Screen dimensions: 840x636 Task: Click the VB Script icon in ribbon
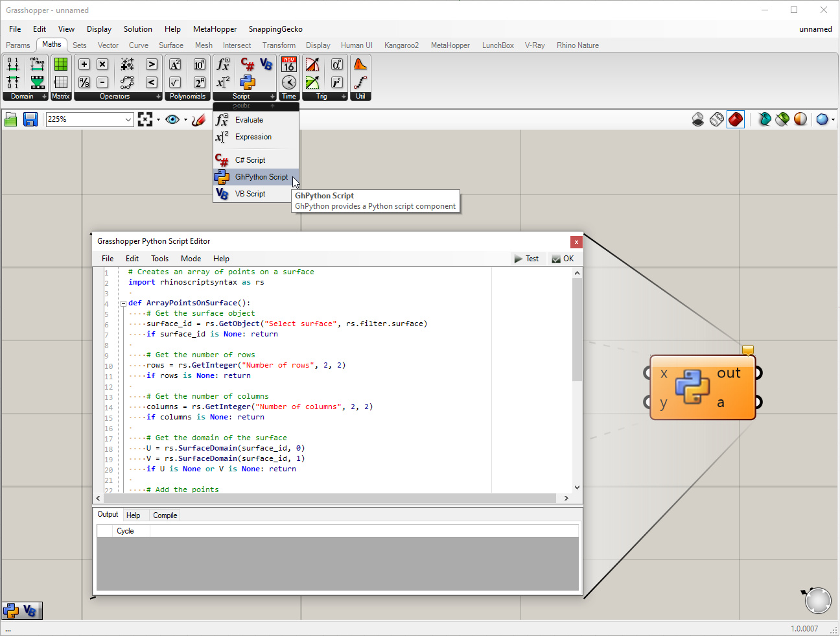click(266, 64)
